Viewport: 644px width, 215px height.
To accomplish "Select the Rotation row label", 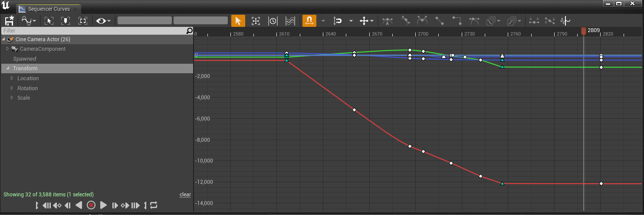I will click(x=27, y=88).
